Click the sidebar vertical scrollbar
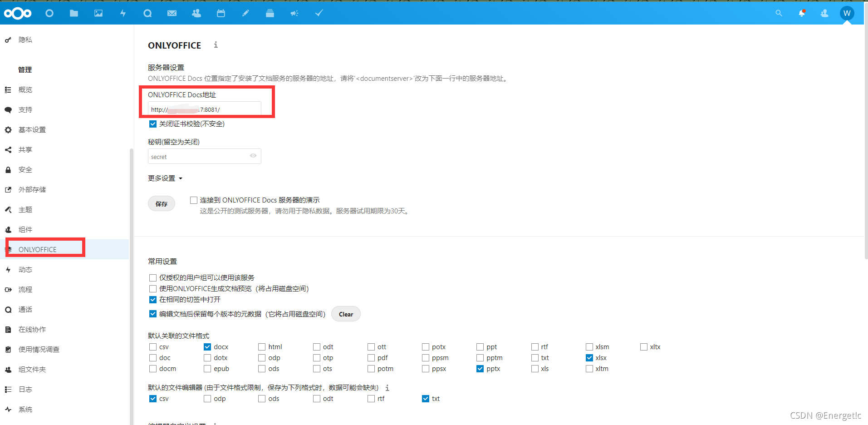This screenshot has height=425, width=868. click(132, 286)
